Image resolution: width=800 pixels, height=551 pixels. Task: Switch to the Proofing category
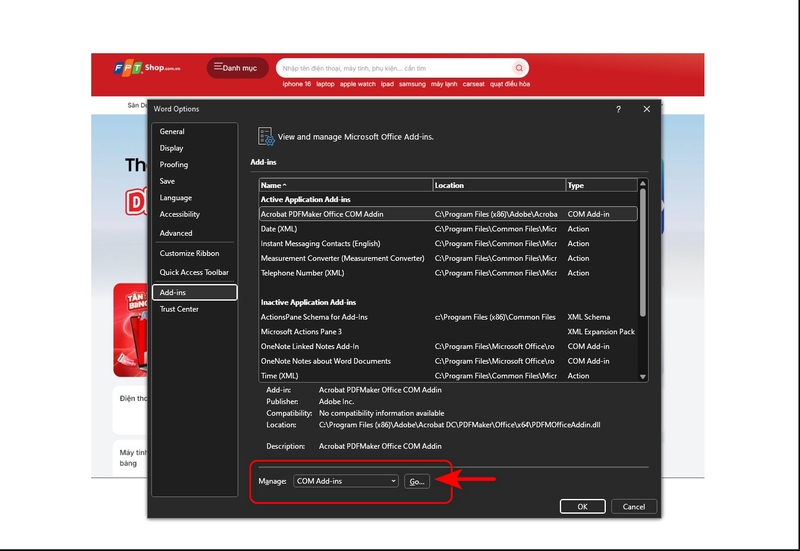(x=174, y=165)
